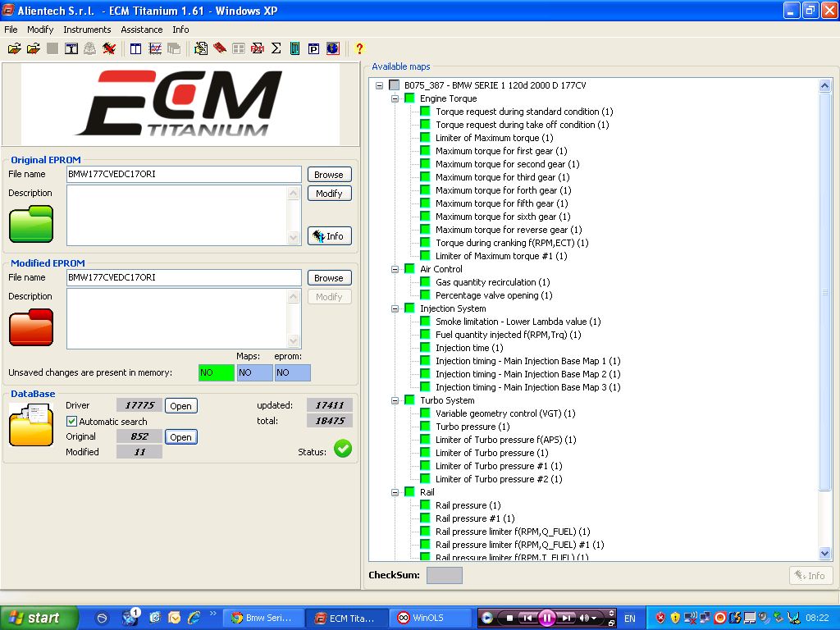840x630 pixels.
Task: Click the red crossed-out chip toolbar icon
Action: [x=109, y=48]
